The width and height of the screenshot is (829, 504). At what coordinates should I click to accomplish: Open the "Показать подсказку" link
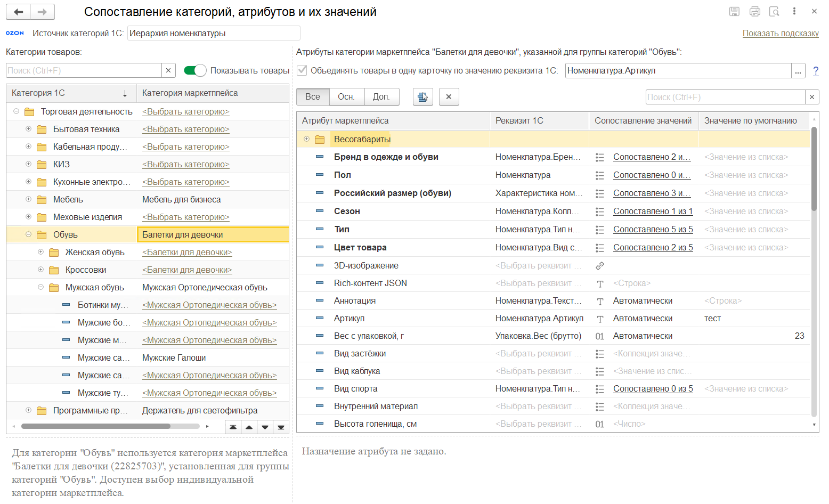click(x=781, y=33)
